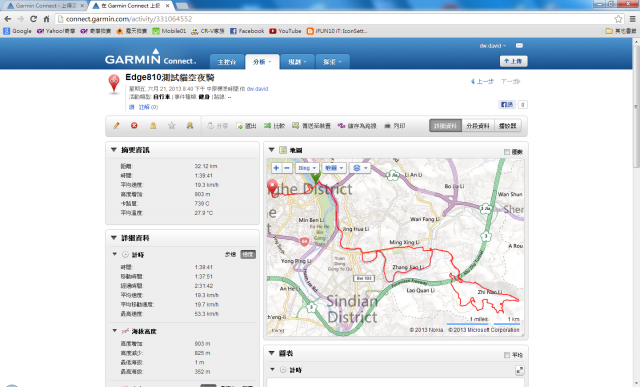This screenshot has width=640, height=387.
Task: Click the 傳送至裝置 send to device icon
Action: pyautogui.click(x=296, y=126)
